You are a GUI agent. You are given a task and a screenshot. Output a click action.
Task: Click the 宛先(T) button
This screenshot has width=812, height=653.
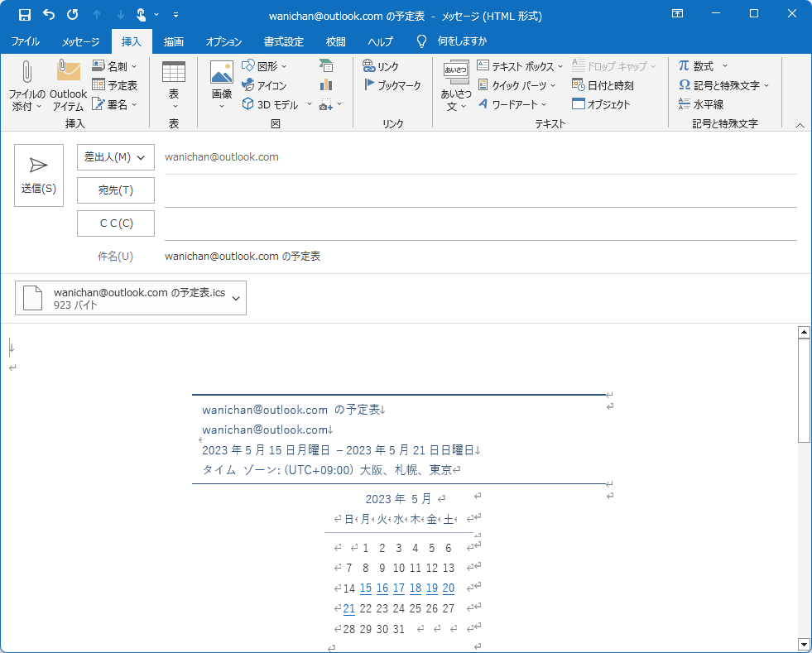116,190
